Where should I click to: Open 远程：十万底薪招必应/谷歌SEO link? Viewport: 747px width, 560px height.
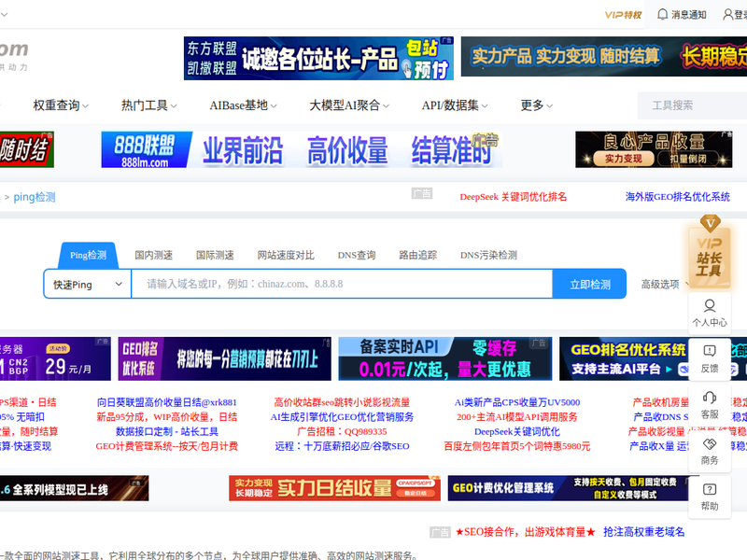pyautogui.click(x=342, y=446)
